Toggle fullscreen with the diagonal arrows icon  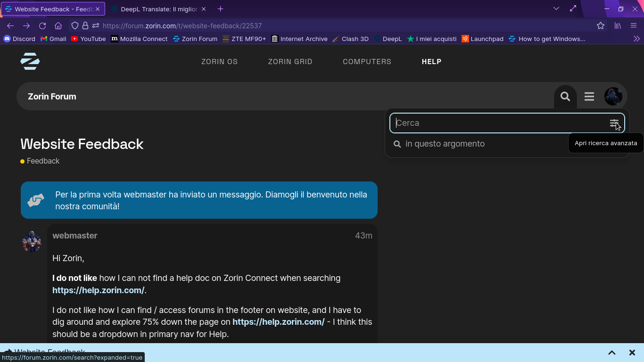[573, 8]
